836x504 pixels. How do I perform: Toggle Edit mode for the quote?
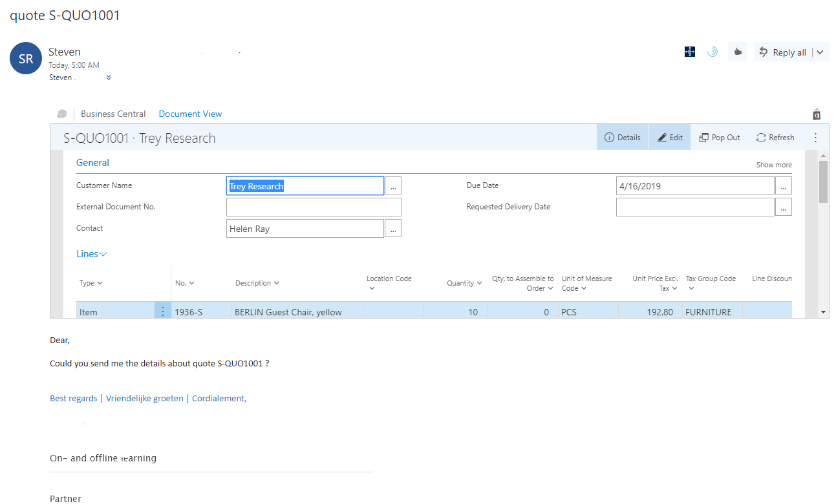tap(670, 138)
